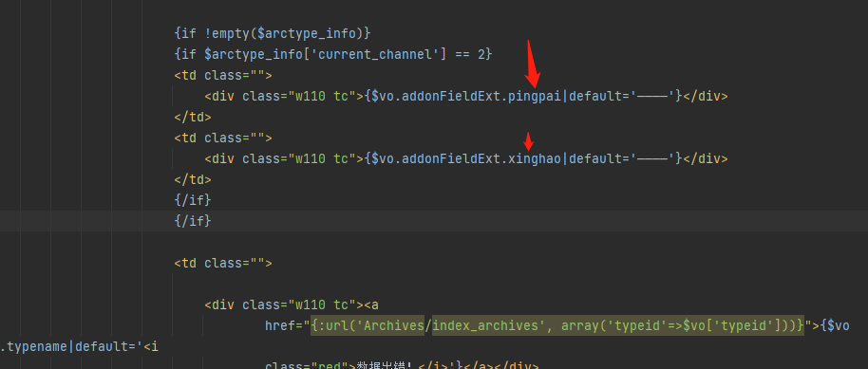Click the .typename|default= wrapped line
Image resolution: width=868 pixels, height=369 pixels.
tap(79, 347)
